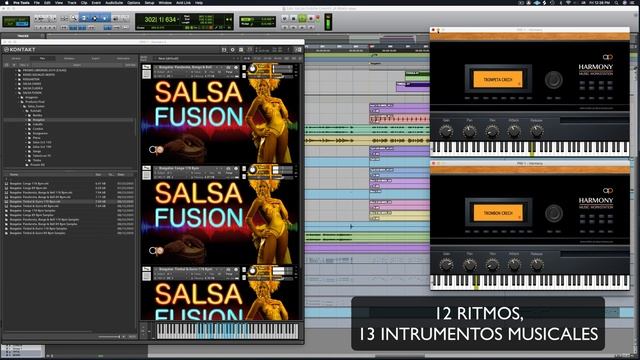Open the AudioSuite menu
This screenshot has width=640, height=360.
coord(114,2)
